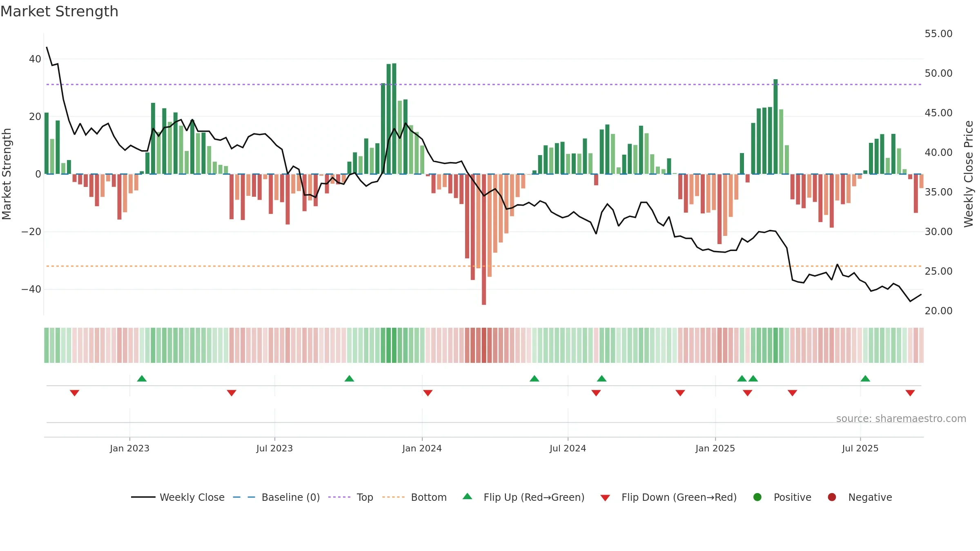Click the Weekly Close legend entry
The width and height of the screenshot is (980, 551).
coord(178,497)
